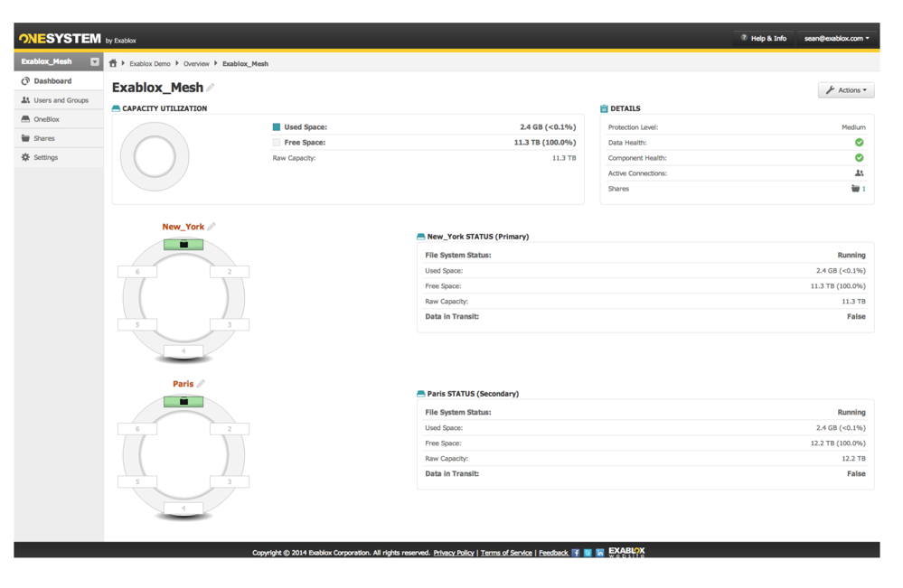Viewport: 903px width, 588px height.
Task: Click the Data Health green checkmark
Action: pyautogui.click(x=860, y=143)
